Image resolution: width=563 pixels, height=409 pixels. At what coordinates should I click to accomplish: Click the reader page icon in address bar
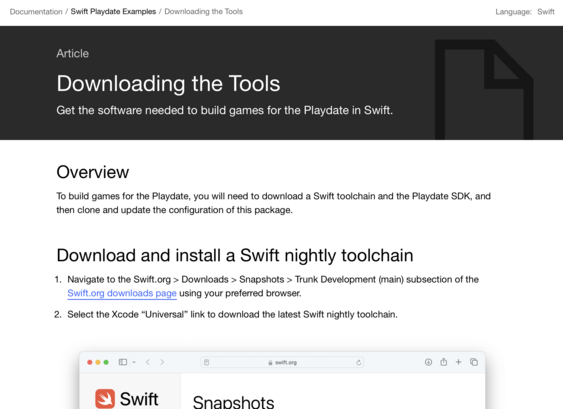point(206,362)
